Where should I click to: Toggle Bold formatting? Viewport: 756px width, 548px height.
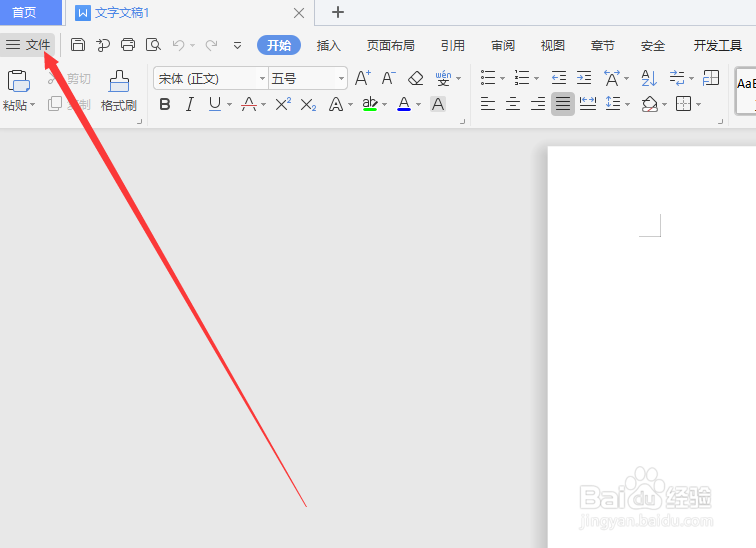pos(165,104)
